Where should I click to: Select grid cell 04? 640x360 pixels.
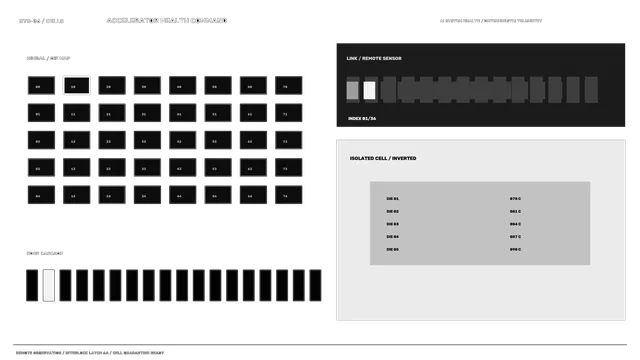41,195
